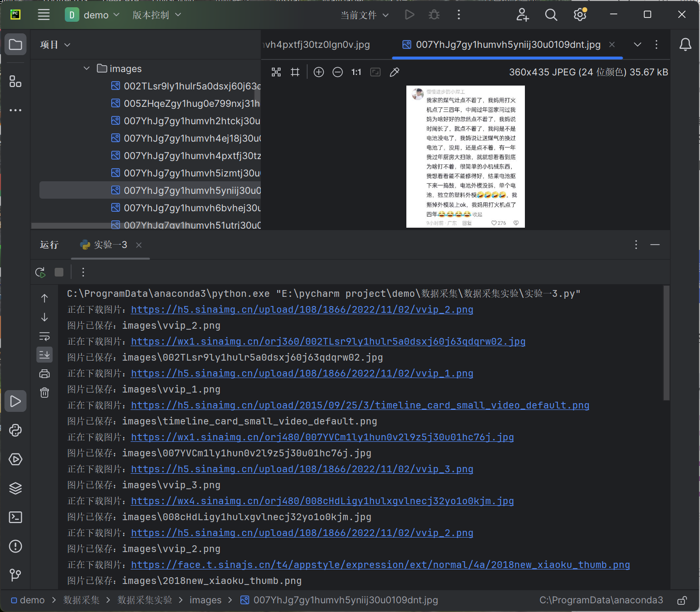Debug the current file with bug icon

point(434,15)
